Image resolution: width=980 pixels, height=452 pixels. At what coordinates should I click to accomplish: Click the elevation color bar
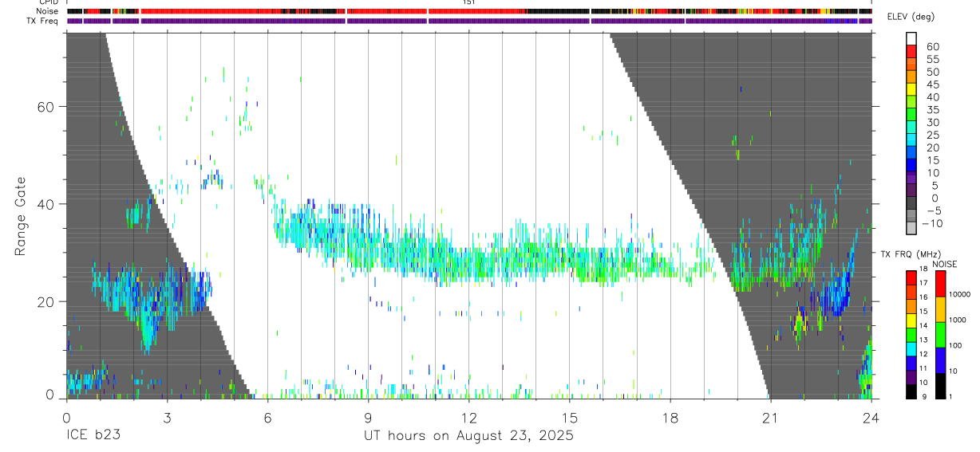(911, 135)
